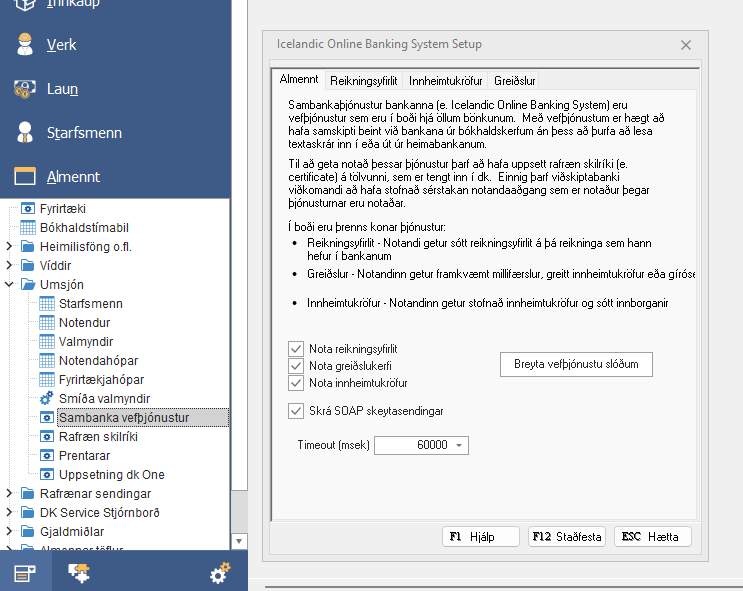Open the Timeout (msek) dropdown
This screenshot has height=591, width=743.
point(459,445)
